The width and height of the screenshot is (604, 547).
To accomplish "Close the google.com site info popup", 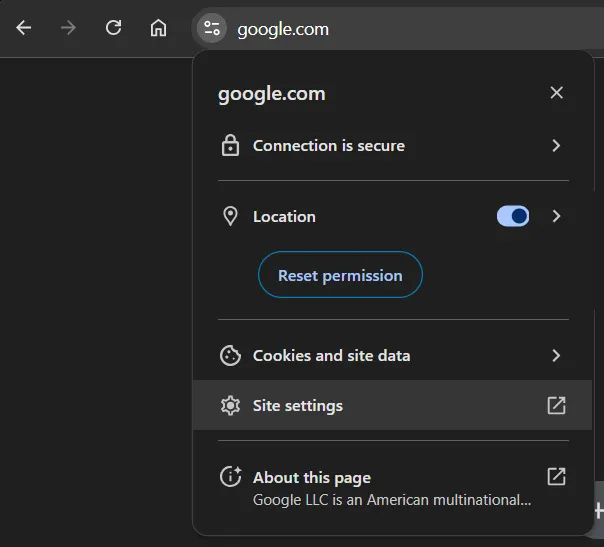I will (x=557, y=93).
